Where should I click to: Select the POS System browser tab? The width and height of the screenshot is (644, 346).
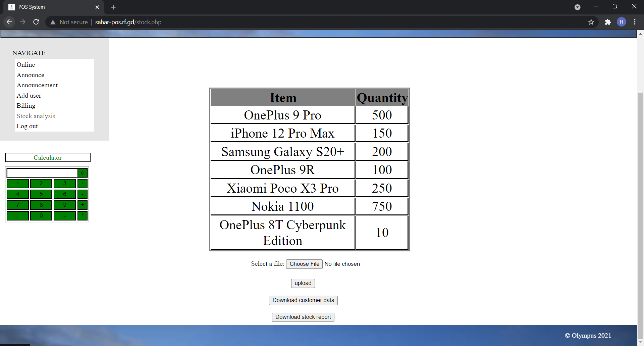click(54, 7)
